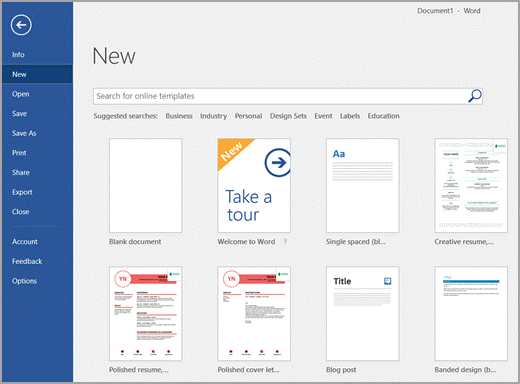Click the pin icon next to Welcome to Word
Viewport: 520px width, 384px height.
[285, 241]
